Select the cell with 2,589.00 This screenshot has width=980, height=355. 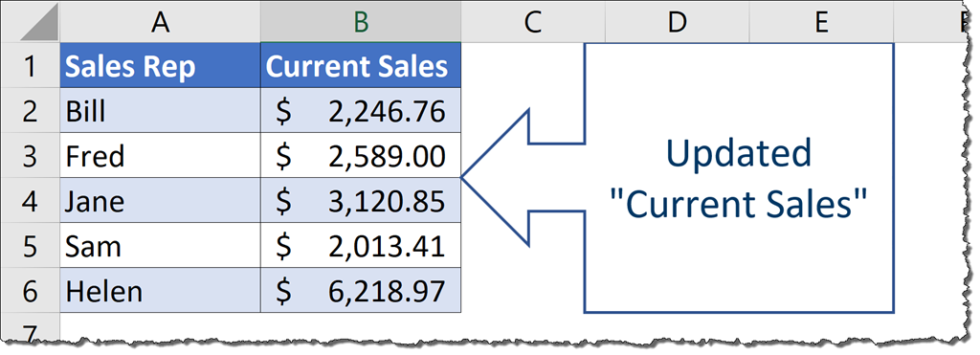[x=361, y=156]
